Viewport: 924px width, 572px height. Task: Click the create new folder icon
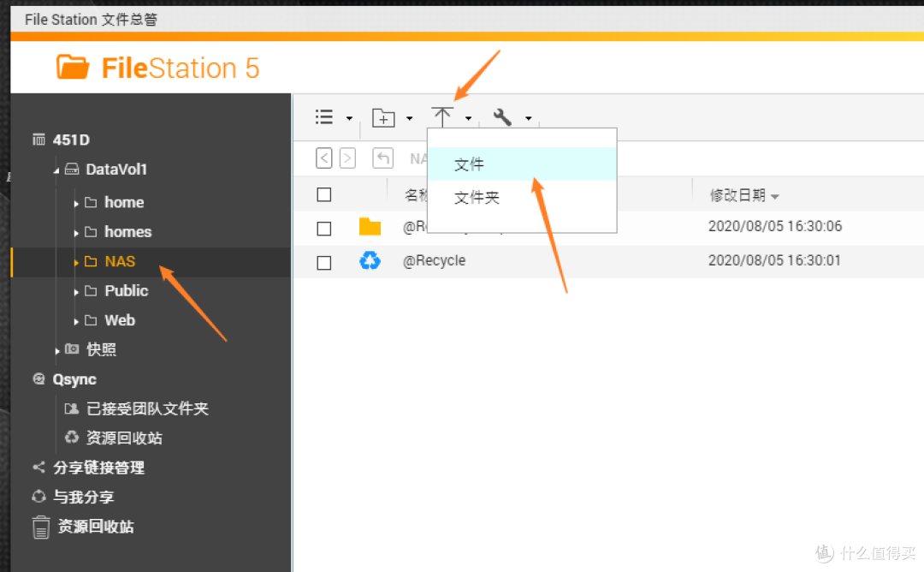[x=383, y=118]
